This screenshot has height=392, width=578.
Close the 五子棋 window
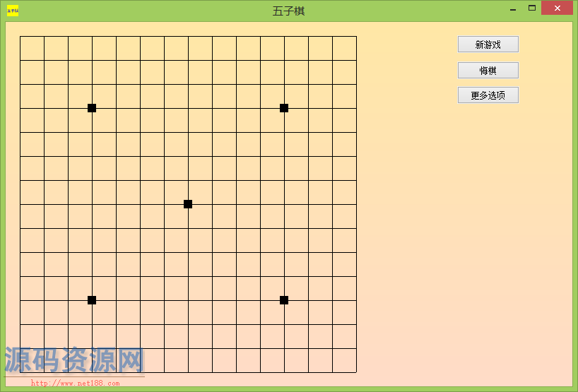[x=558, y=8]
